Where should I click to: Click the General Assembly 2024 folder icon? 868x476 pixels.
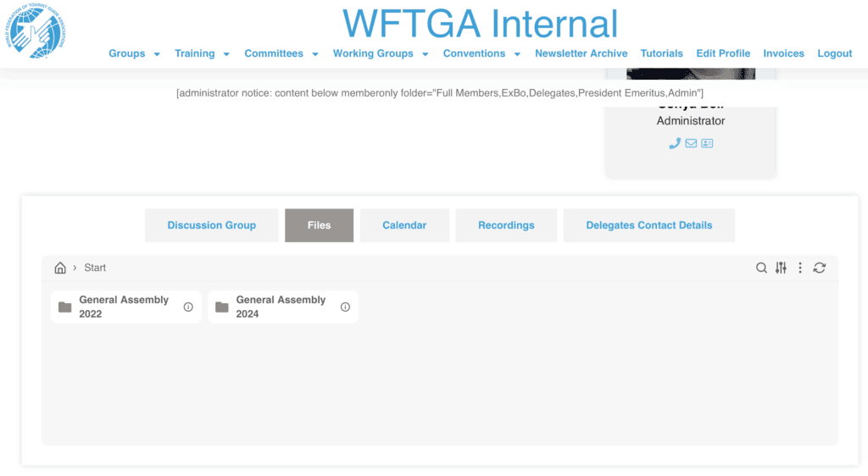(x=222, y=307)
